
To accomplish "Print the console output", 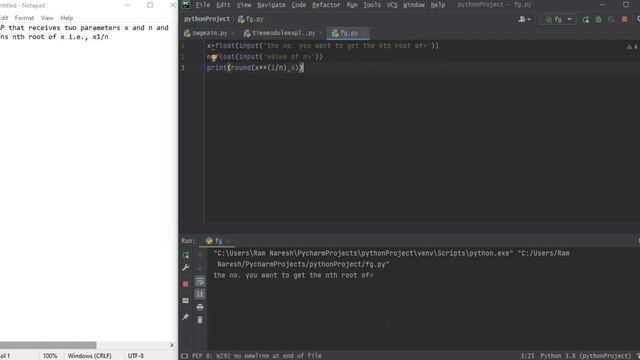I will pos(200,307).
